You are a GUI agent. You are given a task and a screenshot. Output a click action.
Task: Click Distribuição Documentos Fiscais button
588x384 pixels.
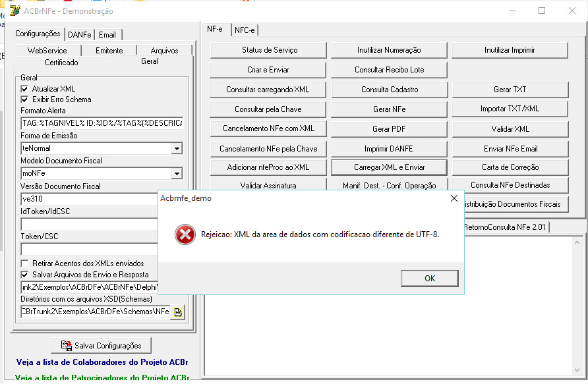(516, 204)
